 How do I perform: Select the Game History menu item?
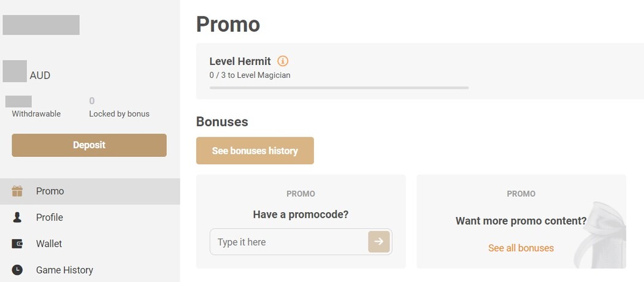tap(64, 270)
